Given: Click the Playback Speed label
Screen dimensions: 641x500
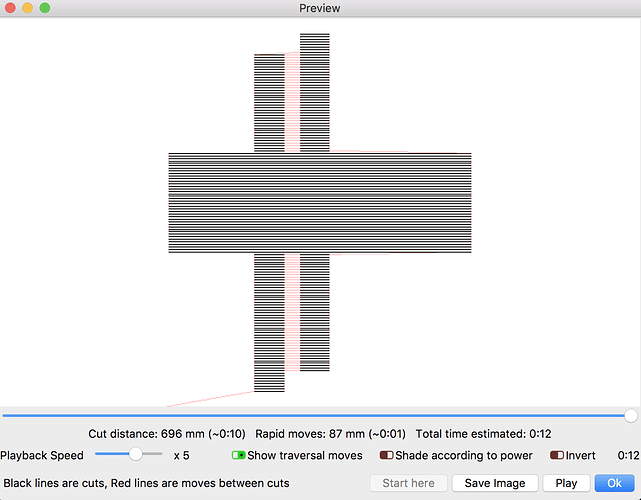Looking at the screenshot, I should click(x=42, y=455).
